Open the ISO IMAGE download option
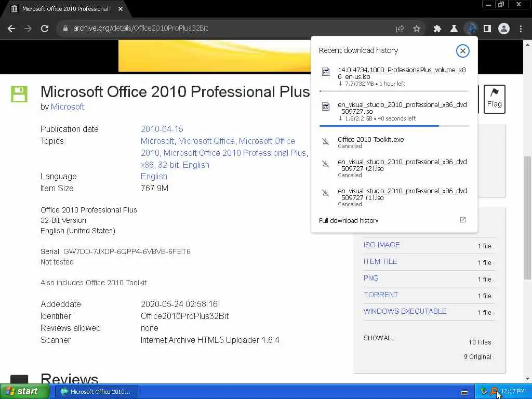Image resolution: width=532 pixels, height=399 pixels. coord(382,245)
